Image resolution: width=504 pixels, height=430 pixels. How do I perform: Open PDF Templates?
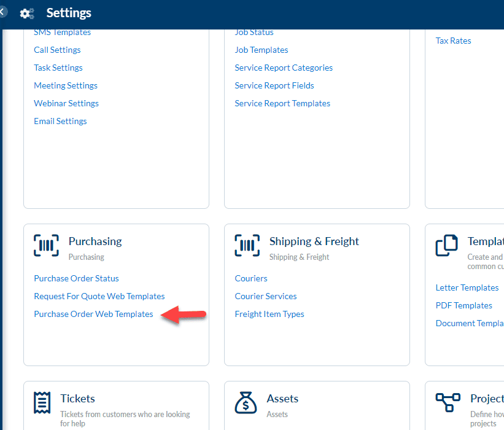(x=464, y=305)
